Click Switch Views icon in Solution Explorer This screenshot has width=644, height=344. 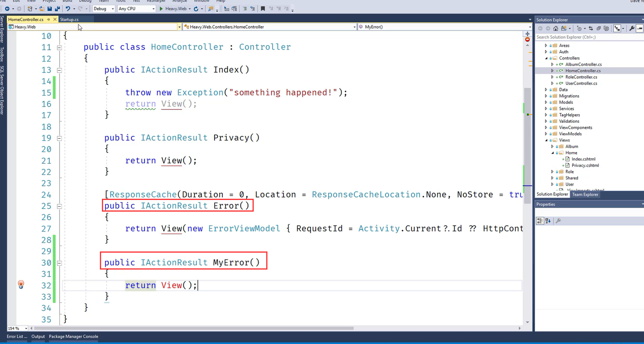click(x=564, y=28)
